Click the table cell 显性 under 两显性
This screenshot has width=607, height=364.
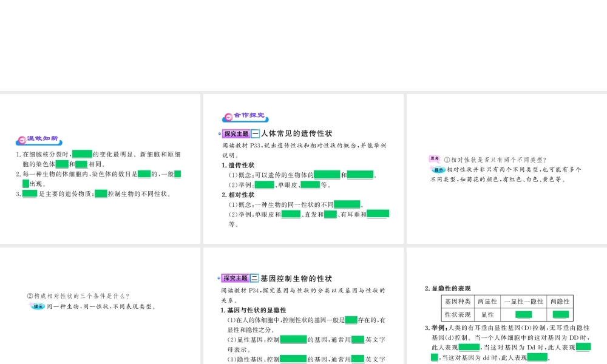pyautogui.click(x=487, y=314)
